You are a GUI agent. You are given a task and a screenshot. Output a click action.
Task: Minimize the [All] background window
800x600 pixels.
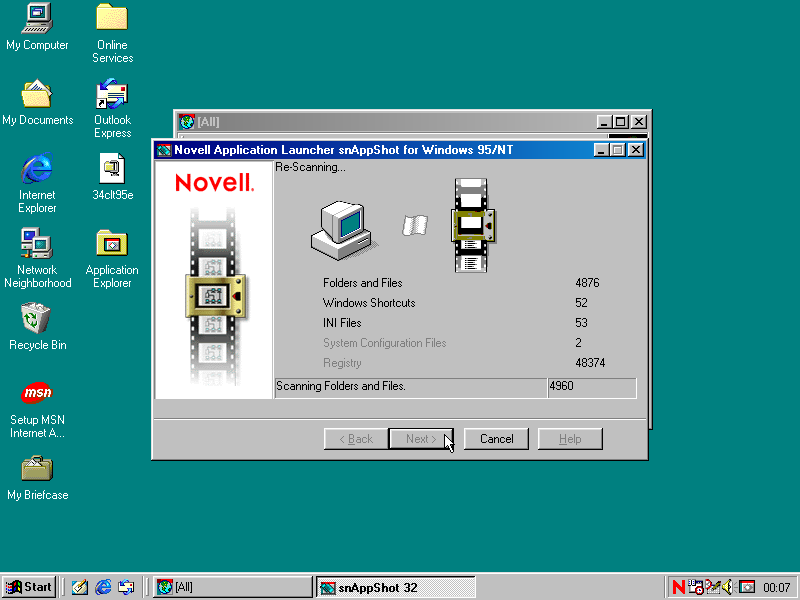click(x=605, y=122)
